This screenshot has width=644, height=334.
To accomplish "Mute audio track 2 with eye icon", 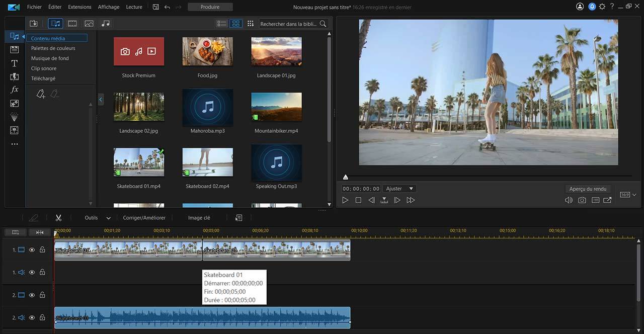I will pyautogui.click(x=32, y=318).
